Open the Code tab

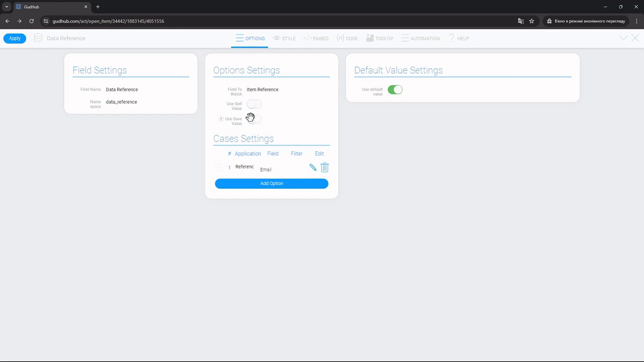pos(347,38)
